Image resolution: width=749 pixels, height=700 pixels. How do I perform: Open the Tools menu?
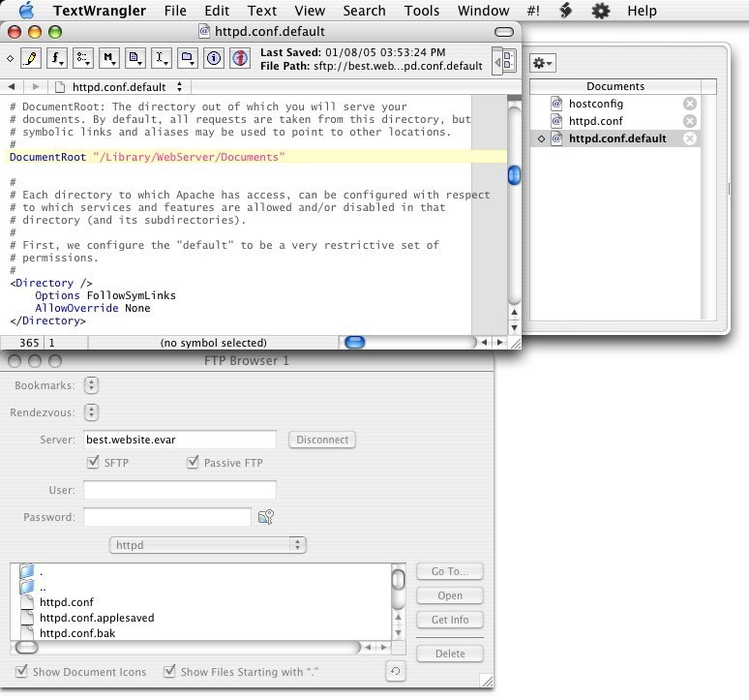(x=421, y=11)
